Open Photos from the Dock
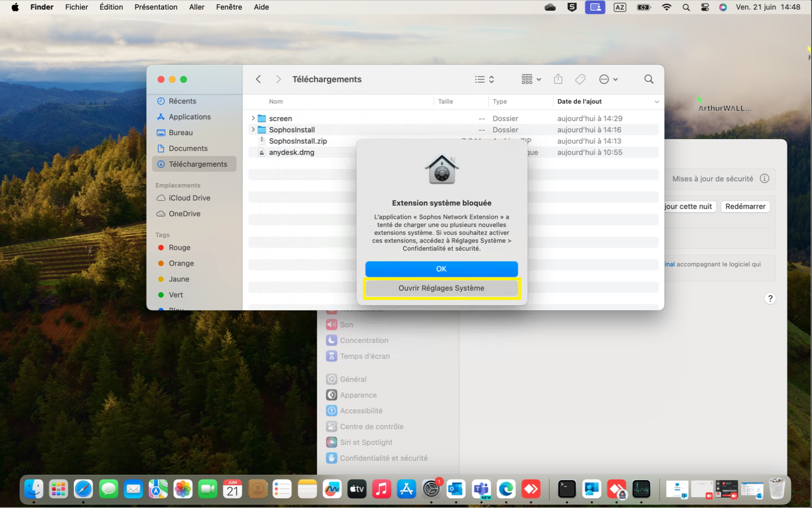Viewport: 812px width, 508px height. (x=183, y=489)
